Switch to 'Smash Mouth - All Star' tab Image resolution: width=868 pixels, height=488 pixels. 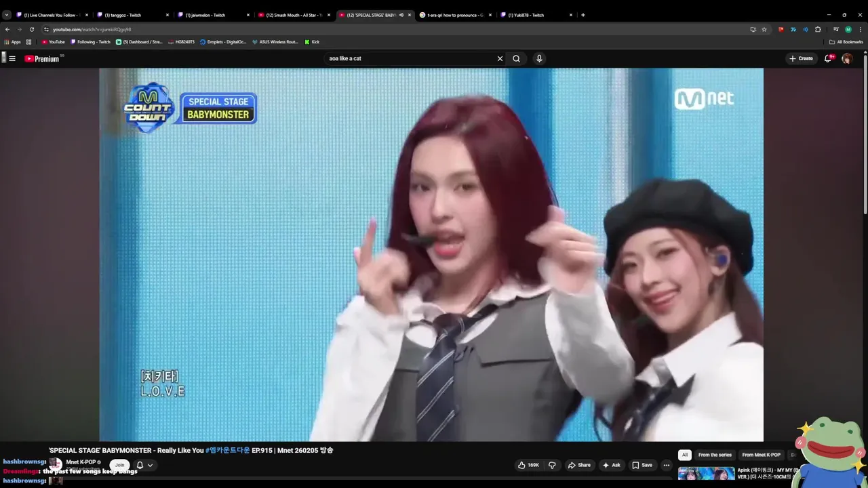pos(294,15)
